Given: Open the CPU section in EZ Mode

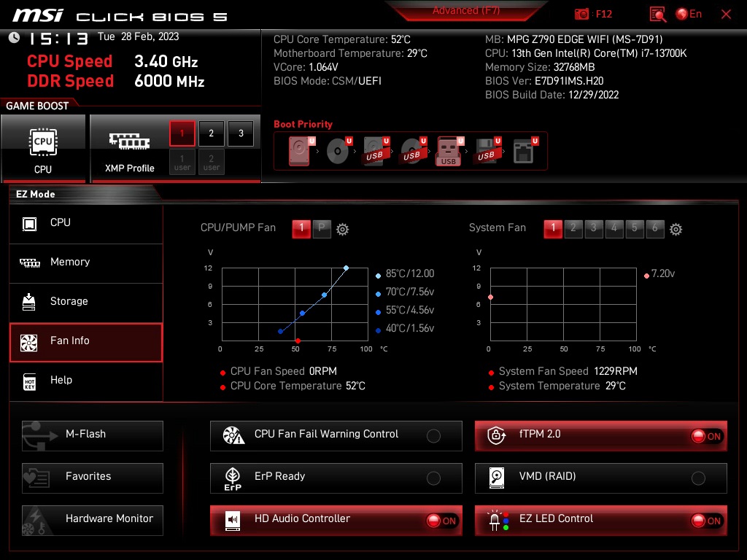Looking at the screenshot, I should click(86, 223).
